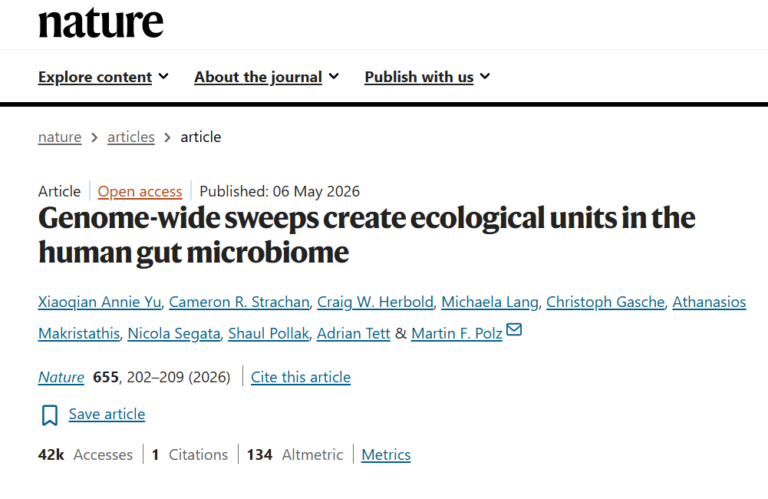Open author Xiaoqian Annie Yu's profile
The width and height of the screenshot is (768, 499).
click(99, 302)
